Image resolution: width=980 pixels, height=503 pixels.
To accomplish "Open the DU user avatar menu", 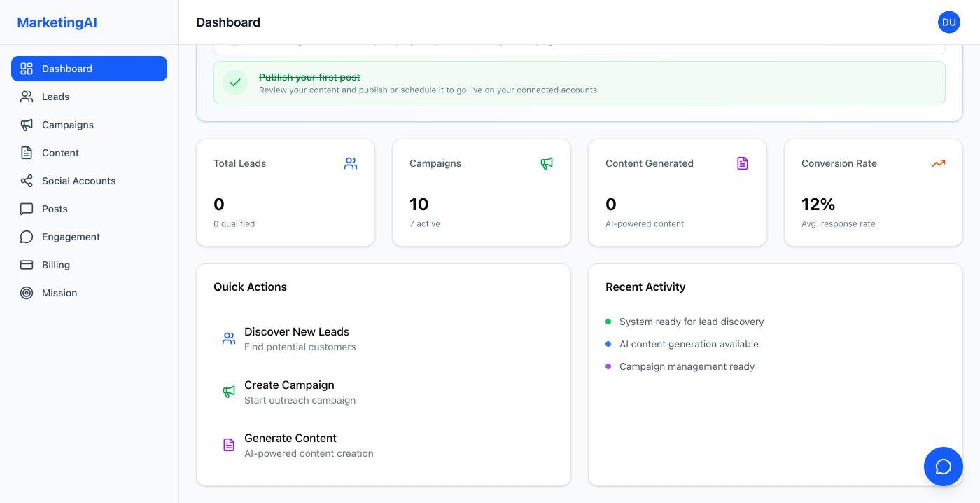I will point(949,22).
